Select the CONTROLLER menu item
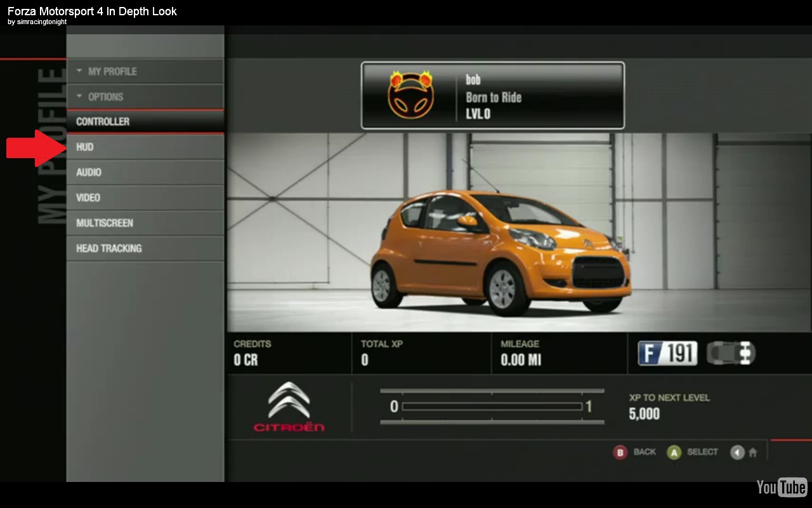The height and width of the screenshot is (508, 812). [145, 121]
